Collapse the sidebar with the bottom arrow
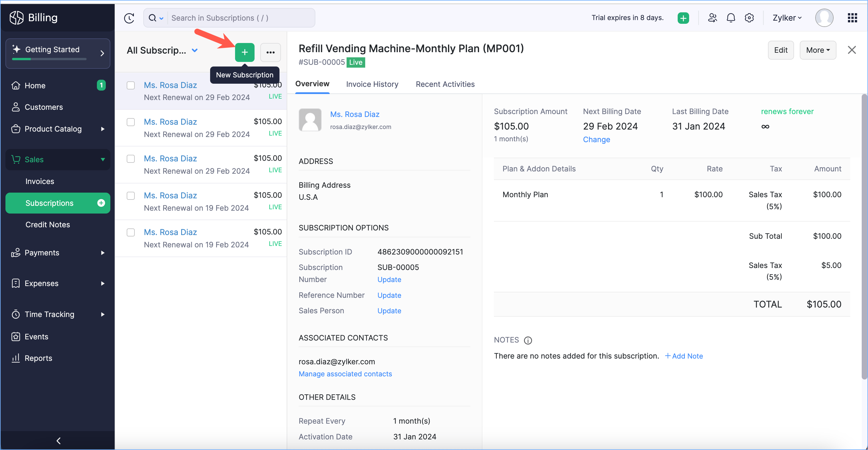 click(x=58, y=441)
